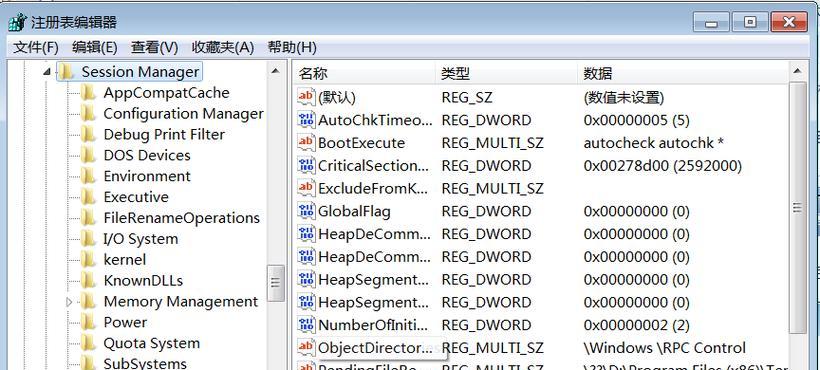The width and height of the screenshot is (820, 370).
Task: Select the GlobalFlag value name
Action: coord(354,211)
